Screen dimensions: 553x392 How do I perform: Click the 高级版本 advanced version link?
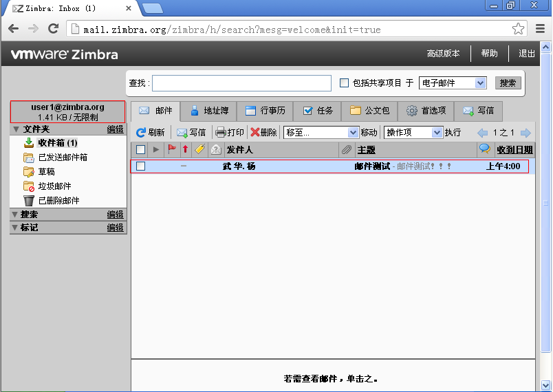pos(444,54)
